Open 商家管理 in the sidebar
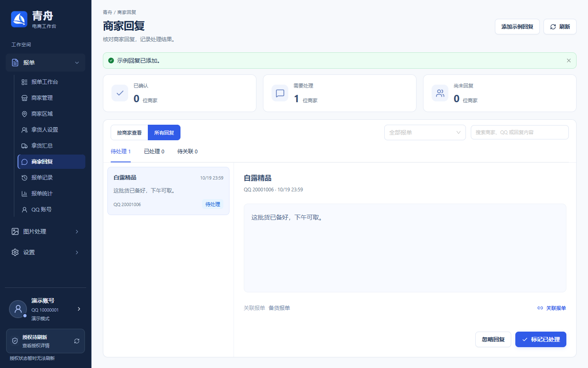The height and width of the screenshot is (368, 588). [51, 98]
